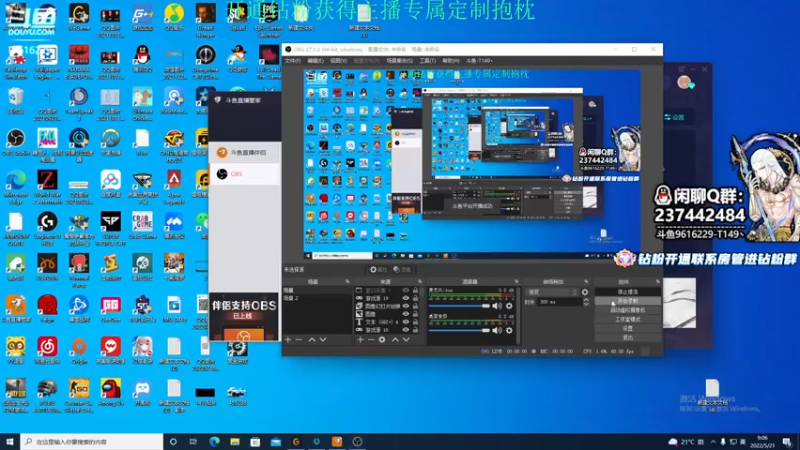Image resolution: width=800 pixels, height=450 pixels.
Task: Open scene transition settings gear
Action: click(585, 292)
